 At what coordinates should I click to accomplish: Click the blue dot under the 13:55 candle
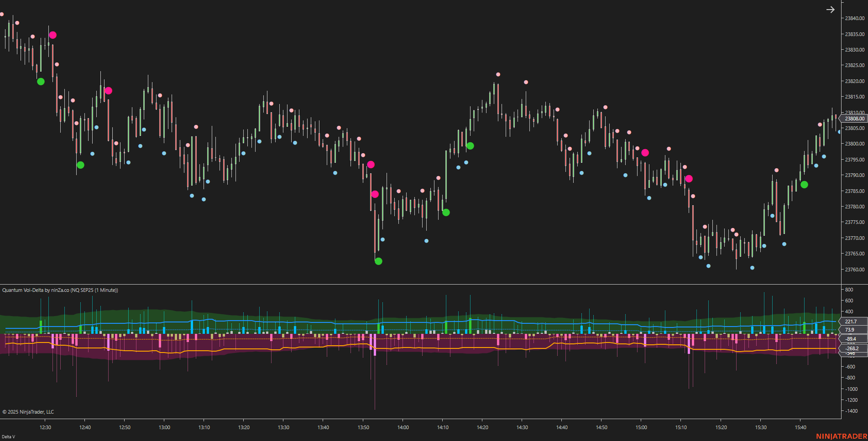(382, 239)
